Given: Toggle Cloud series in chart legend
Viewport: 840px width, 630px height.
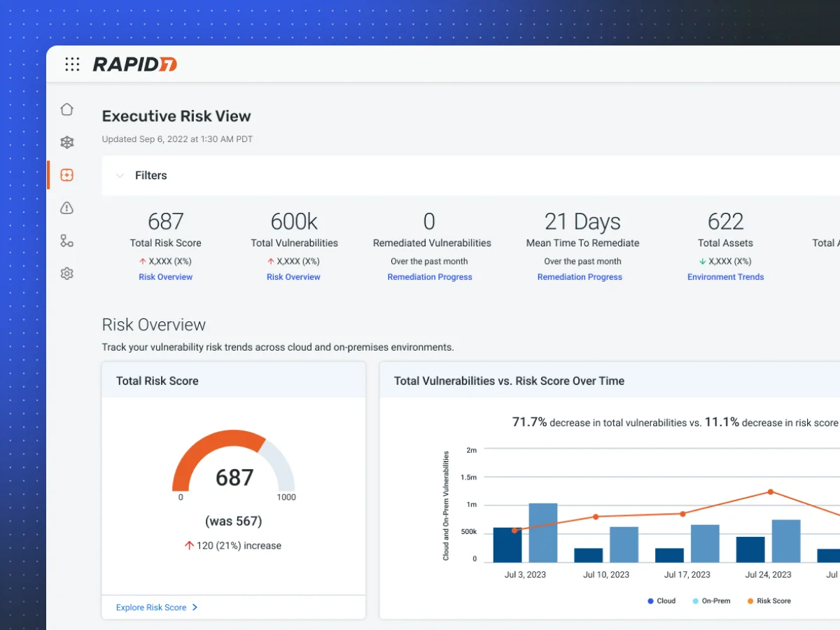Looking at the screenshot, I should [x=661, y=601].
